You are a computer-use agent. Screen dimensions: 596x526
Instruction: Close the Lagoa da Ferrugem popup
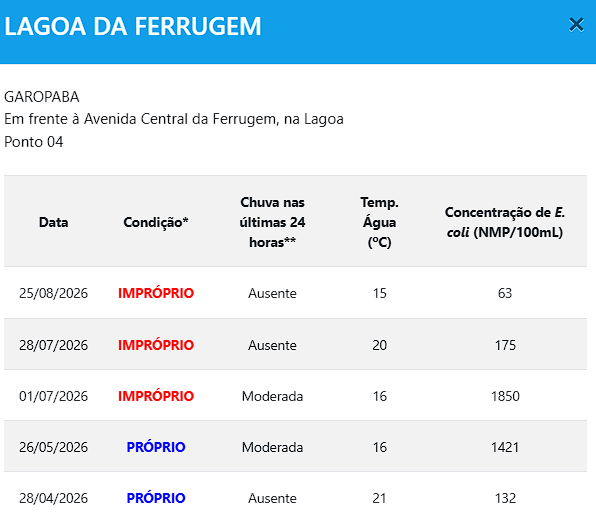point(576,25)
